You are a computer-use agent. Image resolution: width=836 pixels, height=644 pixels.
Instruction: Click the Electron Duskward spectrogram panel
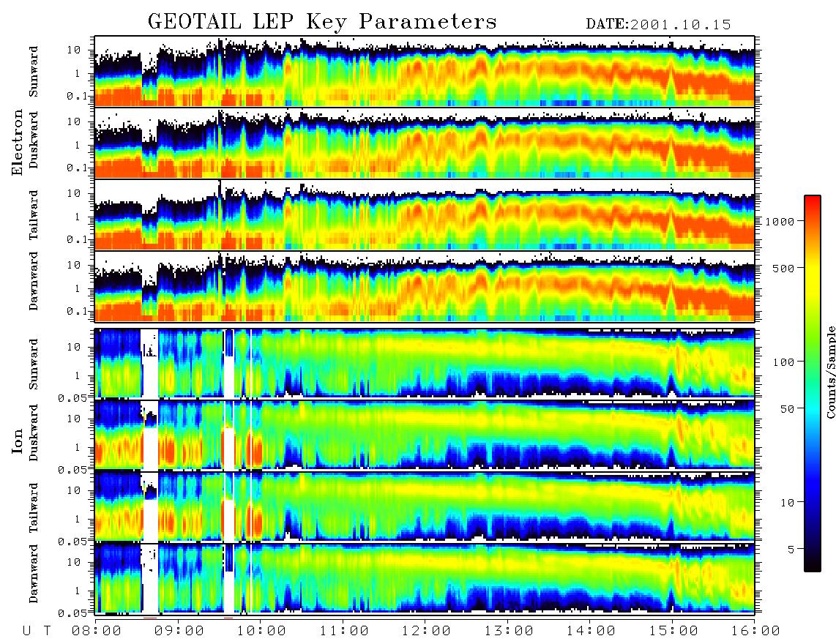425,143
